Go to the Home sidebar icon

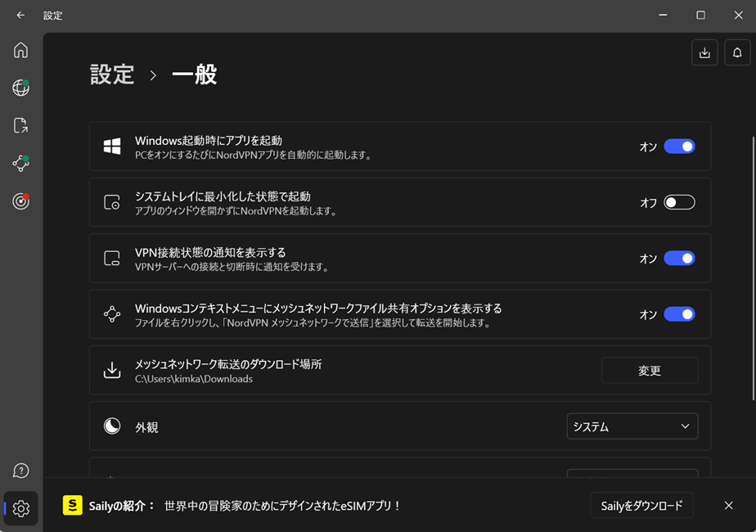click(x=20, y=50)
